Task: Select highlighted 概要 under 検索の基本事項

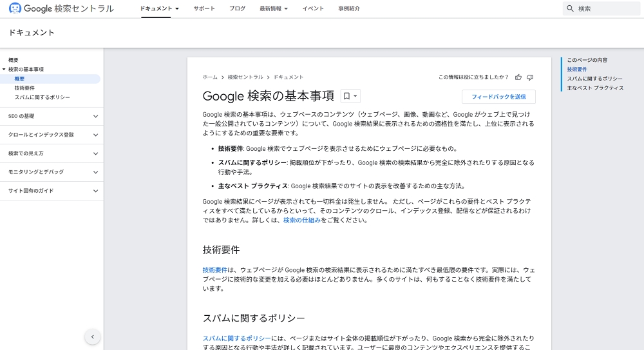Action: [x=19, y=79]
